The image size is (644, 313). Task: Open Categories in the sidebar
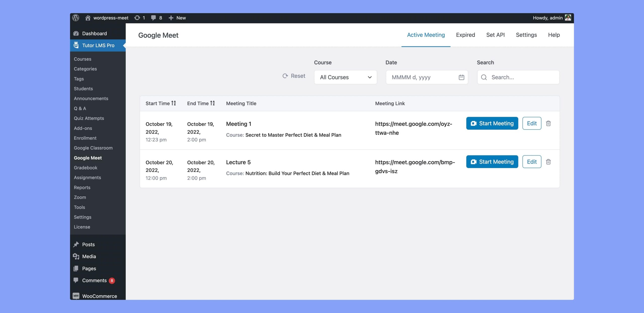tap(85, 69)
